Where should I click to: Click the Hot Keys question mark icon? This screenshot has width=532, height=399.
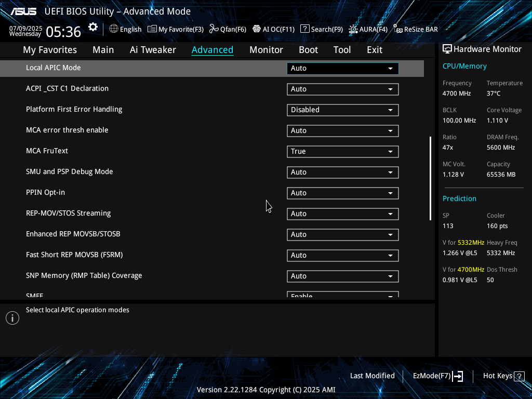[518, 376]
